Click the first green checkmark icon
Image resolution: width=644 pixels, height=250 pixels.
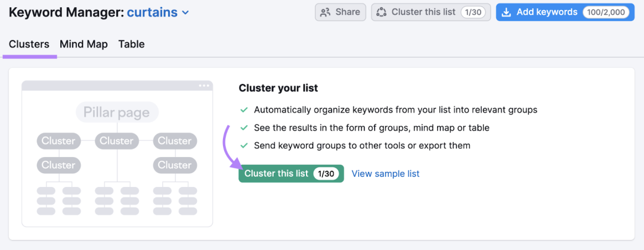click(x=244, y=110)
